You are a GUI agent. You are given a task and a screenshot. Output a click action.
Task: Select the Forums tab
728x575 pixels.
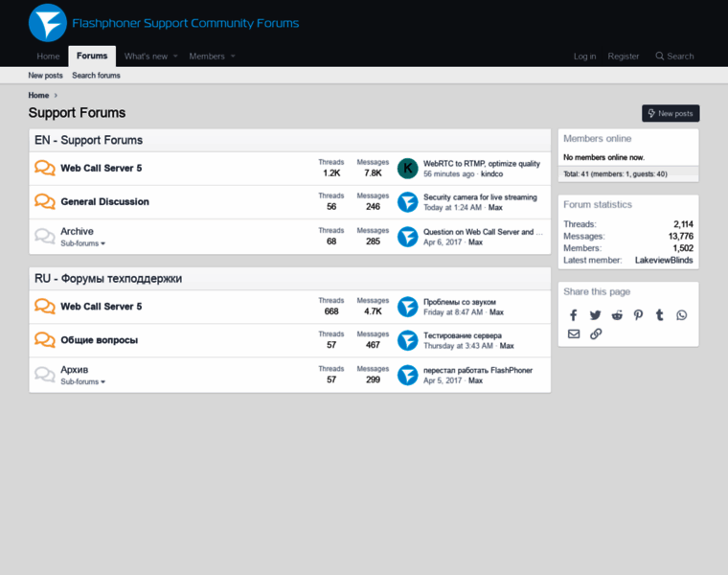(92, 57)
